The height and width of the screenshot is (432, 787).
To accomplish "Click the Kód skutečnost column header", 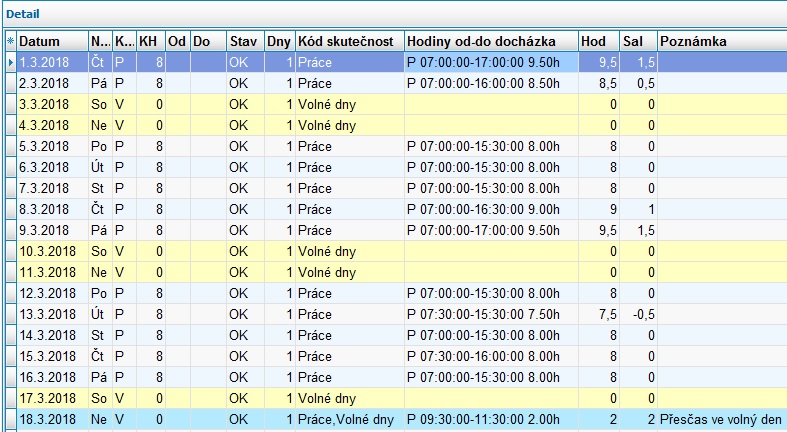I will (350, 41).
